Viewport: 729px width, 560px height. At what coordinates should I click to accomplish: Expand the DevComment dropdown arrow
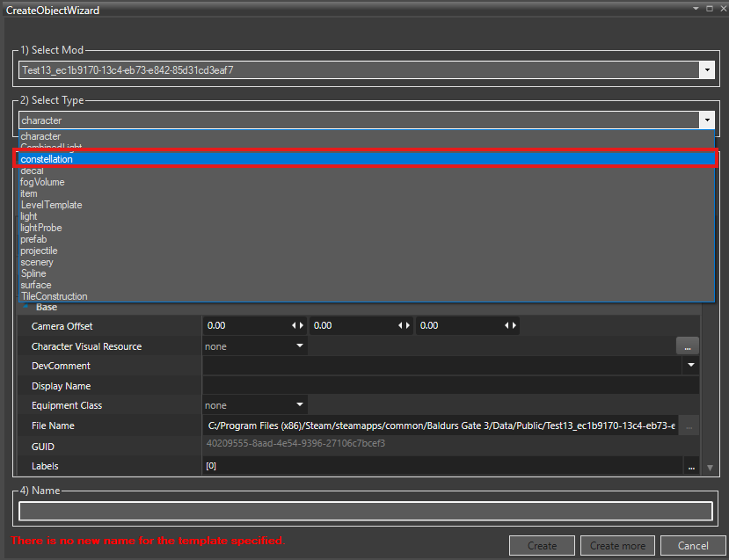point(691,366)
